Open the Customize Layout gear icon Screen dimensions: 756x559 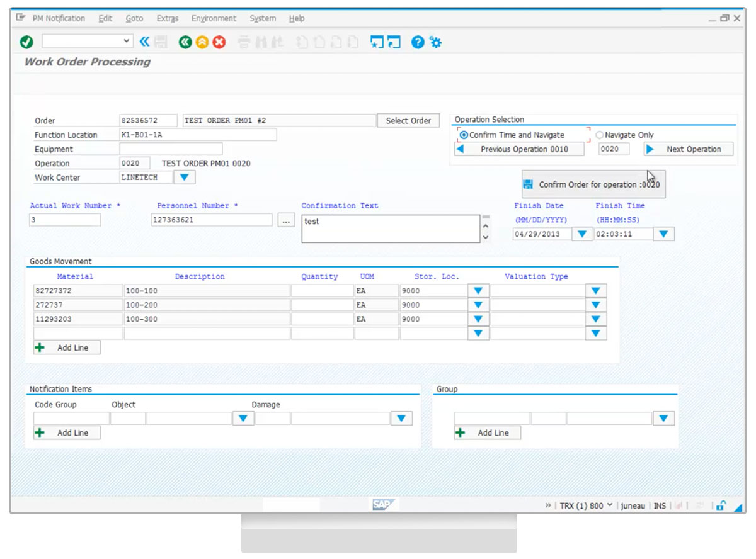(x=435, y=42)
